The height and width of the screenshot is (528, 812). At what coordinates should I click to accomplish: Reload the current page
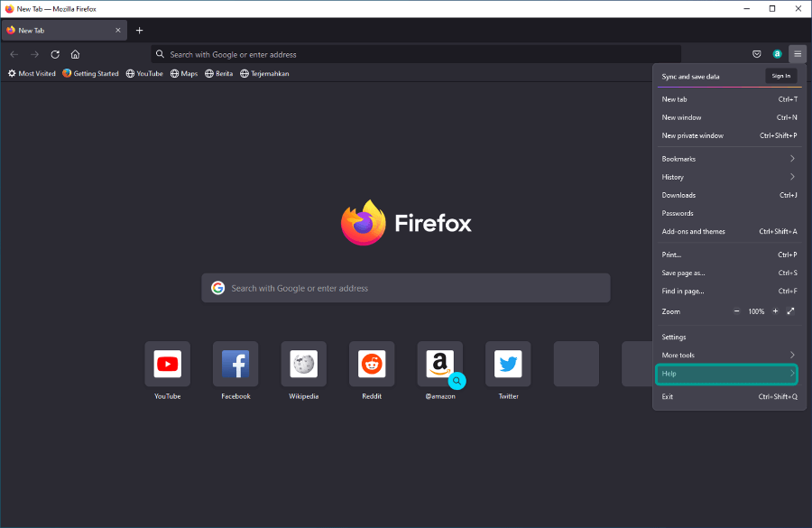(55, 54)
